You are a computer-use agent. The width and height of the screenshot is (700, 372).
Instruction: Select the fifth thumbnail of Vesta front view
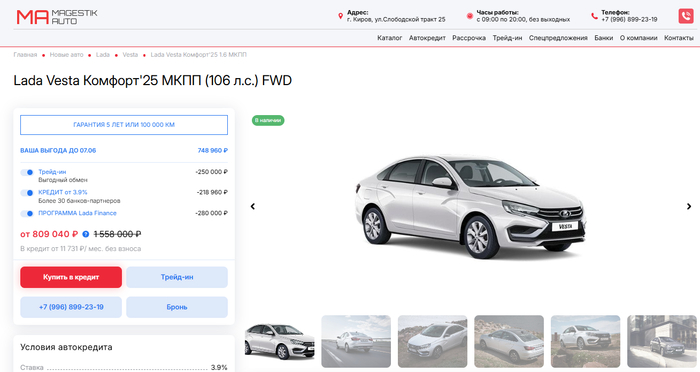585,342
